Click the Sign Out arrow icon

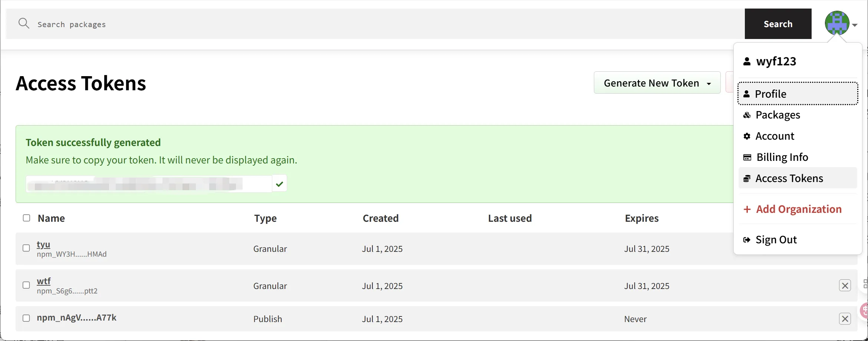[747, 240]
